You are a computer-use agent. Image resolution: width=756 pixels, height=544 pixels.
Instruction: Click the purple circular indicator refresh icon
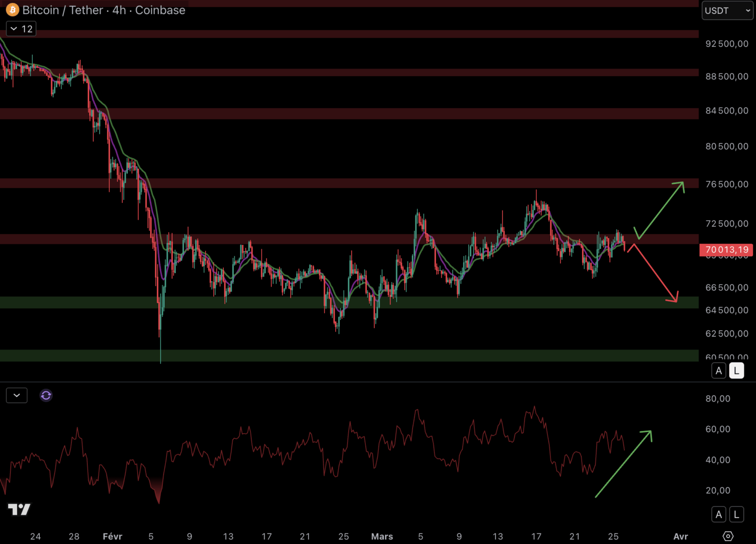tap(46, 395)
